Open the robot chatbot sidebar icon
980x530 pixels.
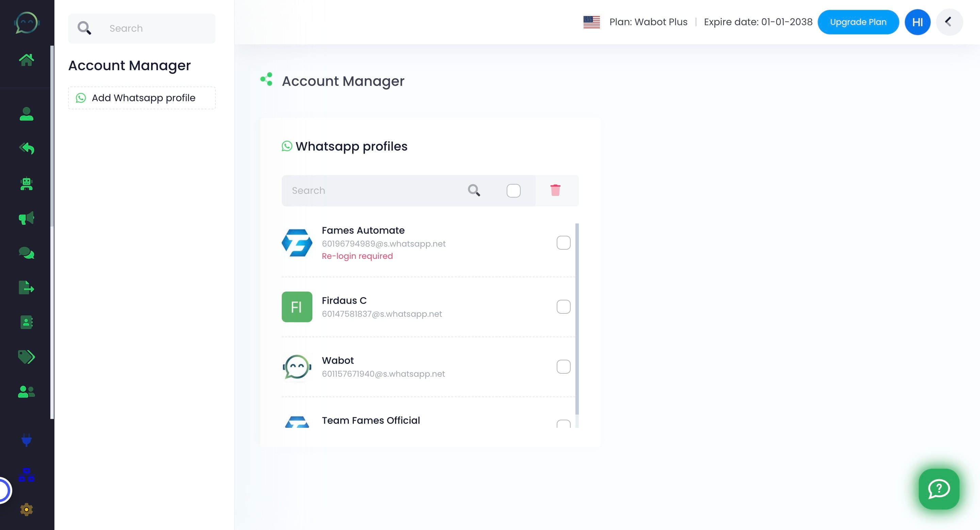tap(26, 184)
